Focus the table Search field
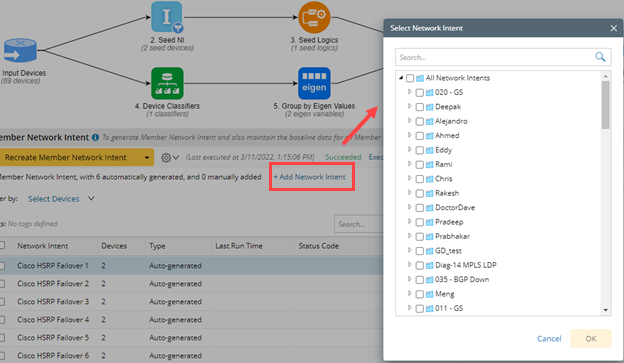624x363 pixels. tap(359, 224)
